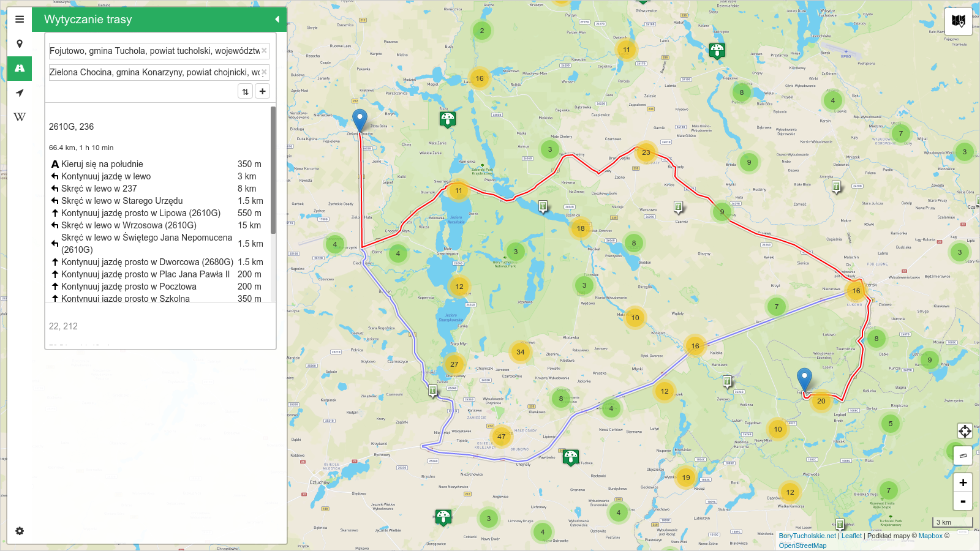Swap the start and destination waypoints
Viewport: 980px width, 551px height.
pos(245,91)
